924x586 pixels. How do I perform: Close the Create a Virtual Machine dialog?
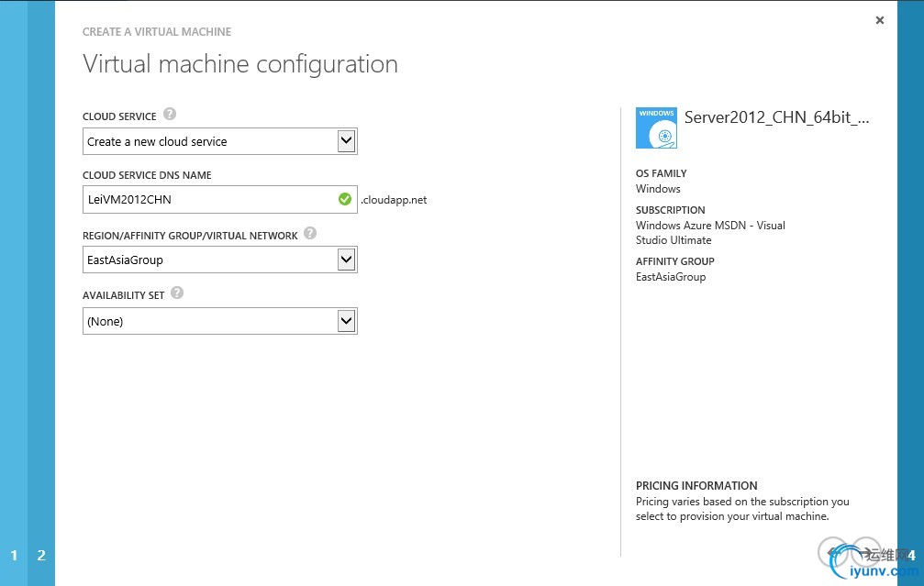point(880,20)
